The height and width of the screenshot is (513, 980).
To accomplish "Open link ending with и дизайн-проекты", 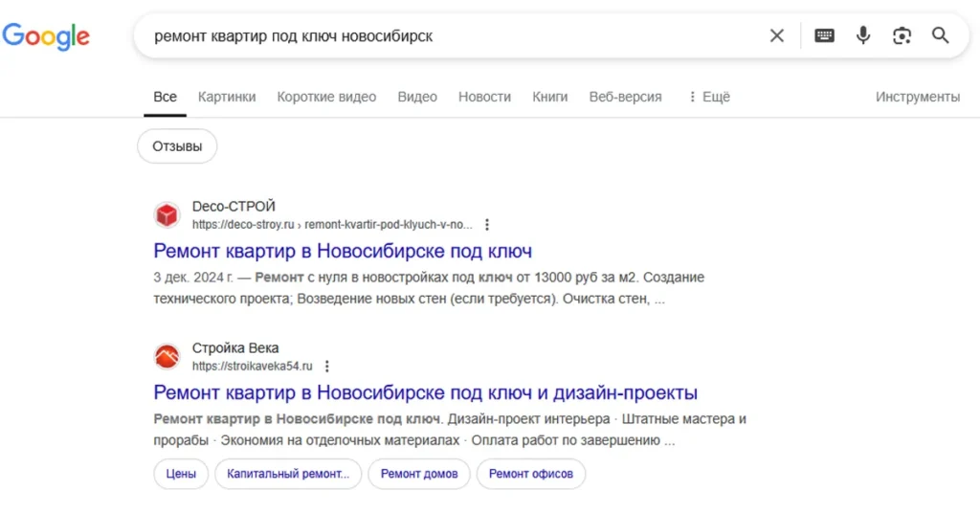I will coord(426,392).
